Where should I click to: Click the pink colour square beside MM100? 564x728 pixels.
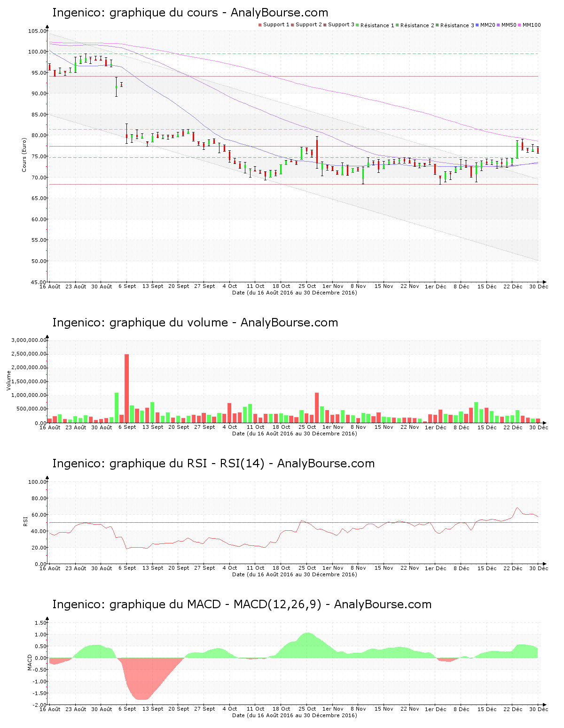(520, 25)
